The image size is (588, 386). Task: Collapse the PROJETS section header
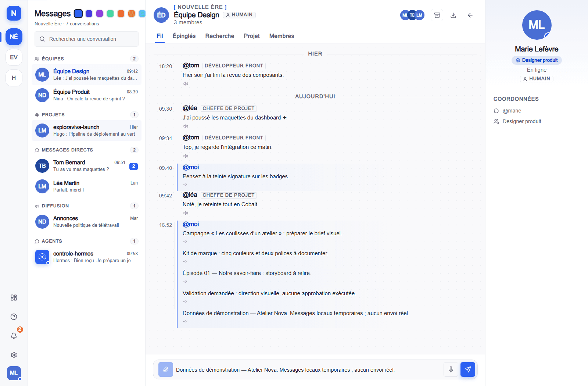click(86, 115)
